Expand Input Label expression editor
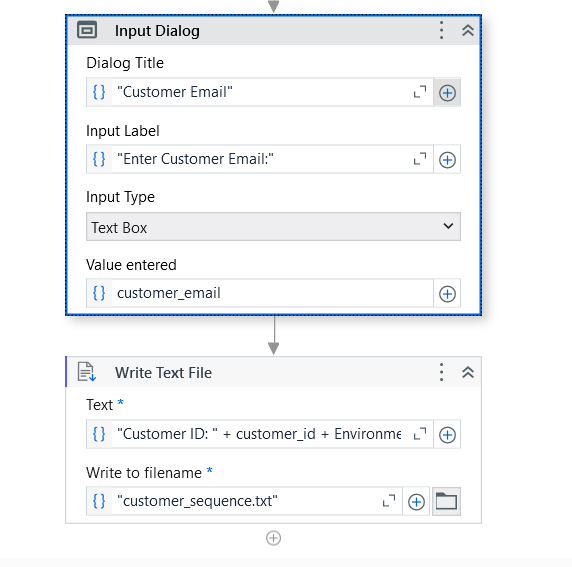572x567 pixels. 420,159
